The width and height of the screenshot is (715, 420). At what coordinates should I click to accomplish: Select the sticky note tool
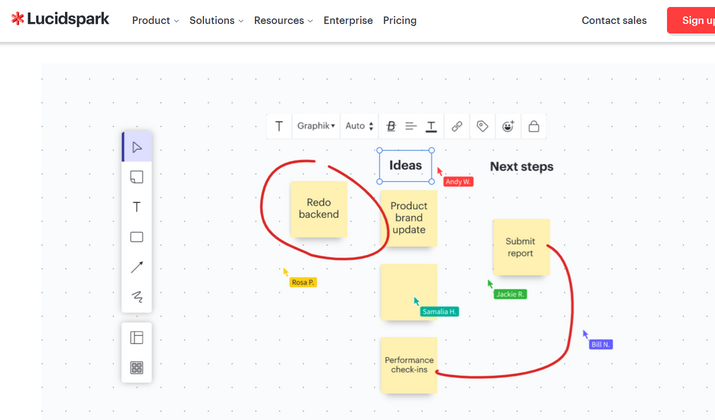[137, 177]
